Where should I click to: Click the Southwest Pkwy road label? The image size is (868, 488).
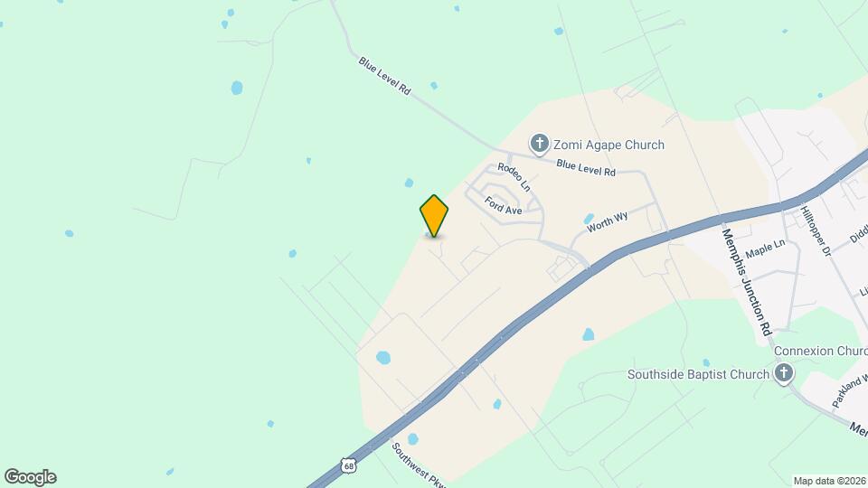(418, 464)
